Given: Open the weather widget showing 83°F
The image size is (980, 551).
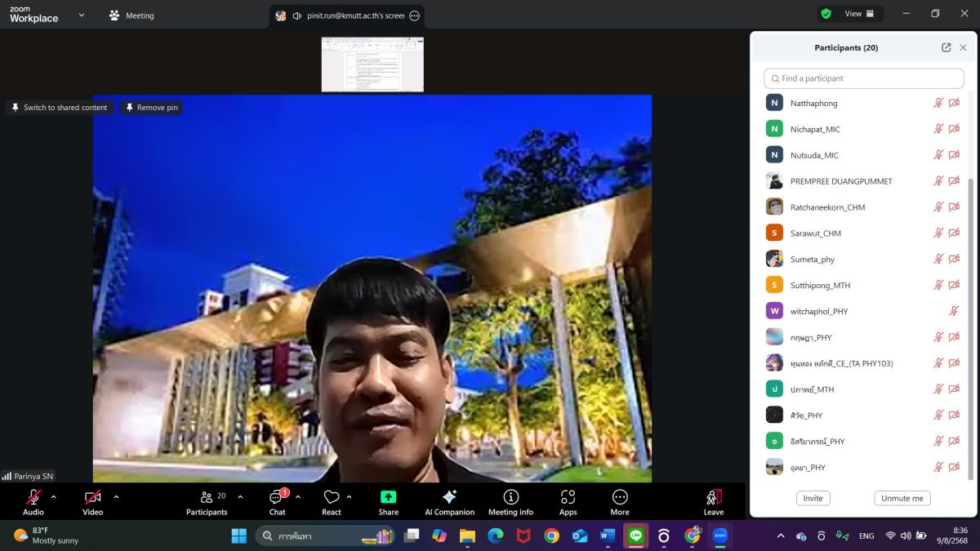Looking at the screenshot, I should (x=46, y=535).
